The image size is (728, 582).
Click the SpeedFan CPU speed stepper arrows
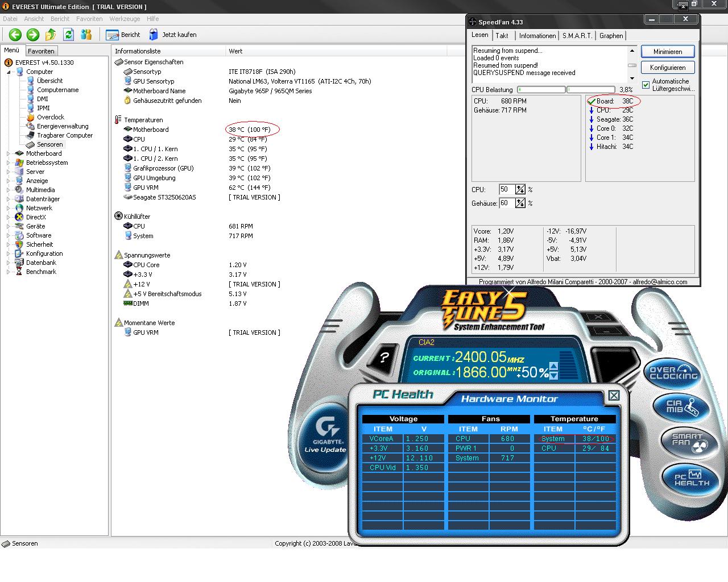520,189
